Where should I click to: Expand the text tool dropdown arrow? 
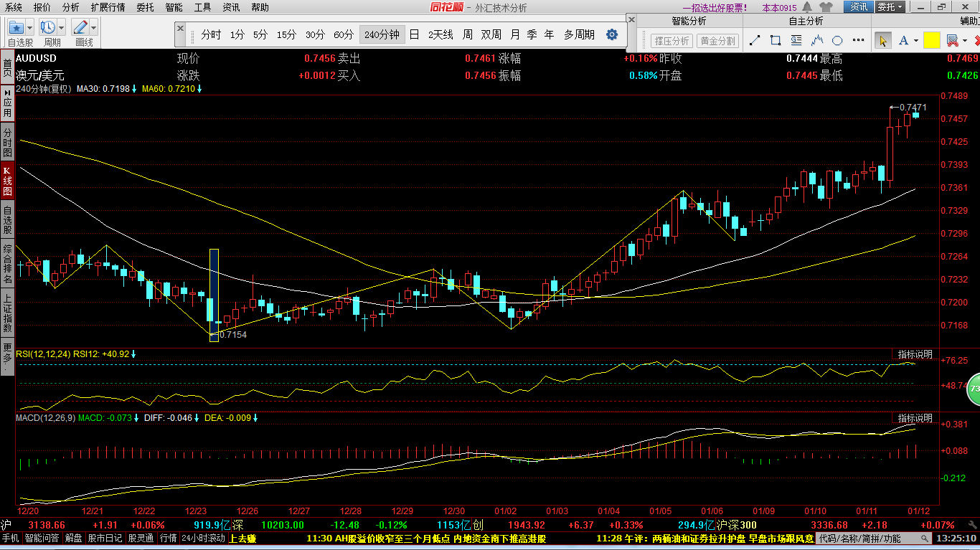[x=916, y=41]
